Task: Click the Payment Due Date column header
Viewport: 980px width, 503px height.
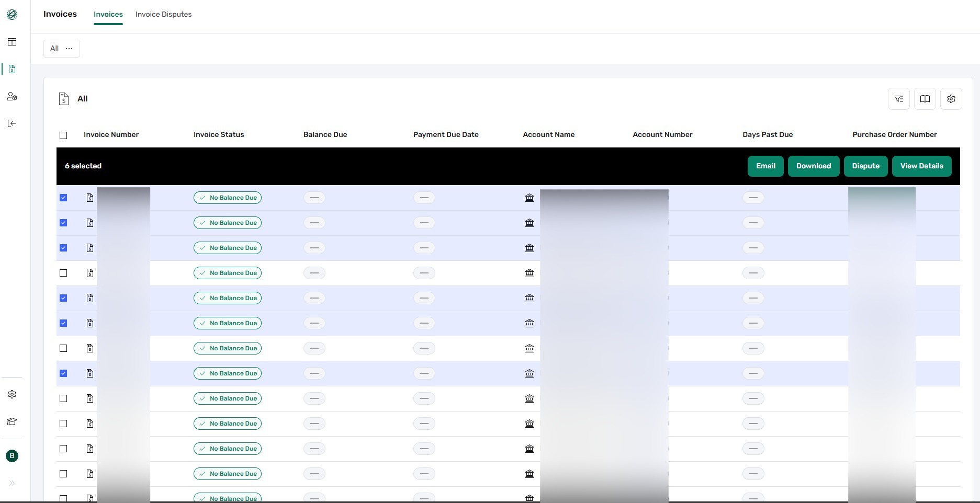Action: (446, 135)
